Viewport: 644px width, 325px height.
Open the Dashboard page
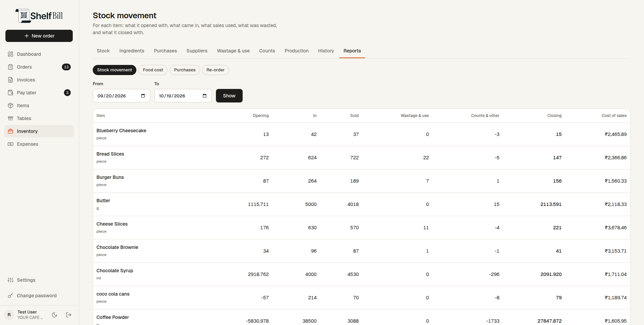tap(39, 54)
